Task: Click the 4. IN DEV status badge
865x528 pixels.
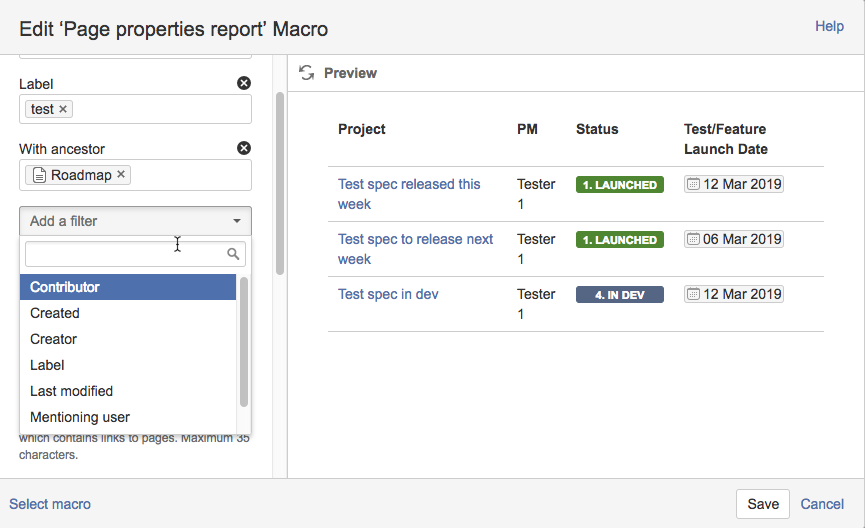Action: [620, 295]
